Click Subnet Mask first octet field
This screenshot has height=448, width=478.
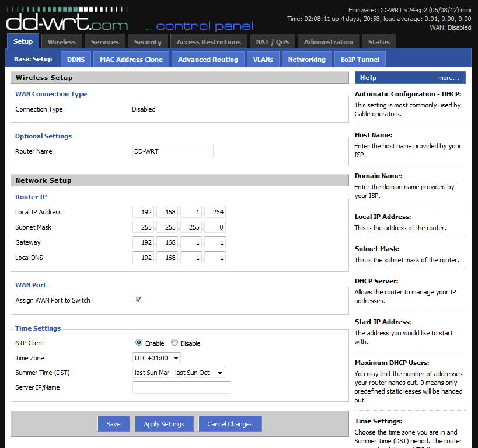(143, 227)
